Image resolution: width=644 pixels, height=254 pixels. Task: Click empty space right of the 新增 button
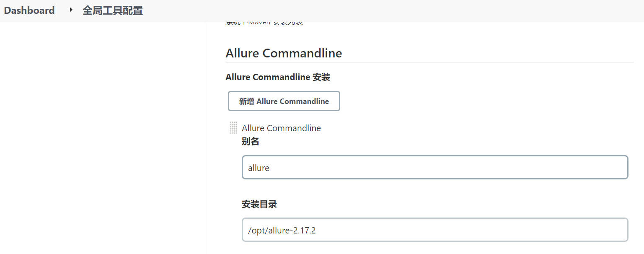(x=461, y=101)
